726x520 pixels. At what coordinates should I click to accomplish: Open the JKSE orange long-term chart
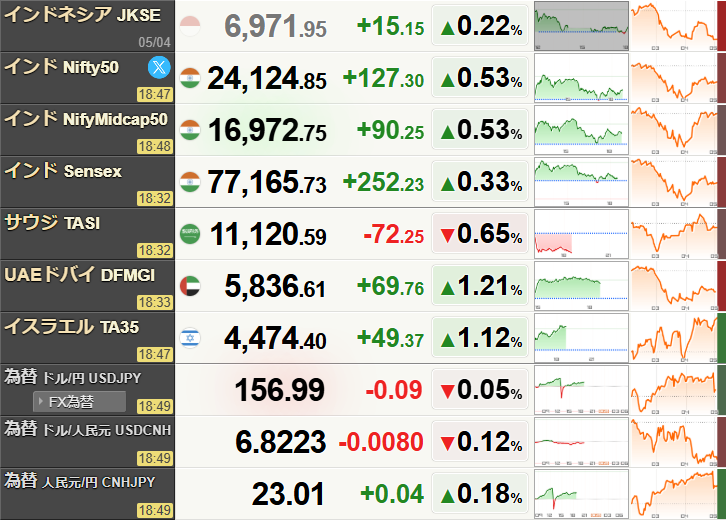[x=674, y=26]
